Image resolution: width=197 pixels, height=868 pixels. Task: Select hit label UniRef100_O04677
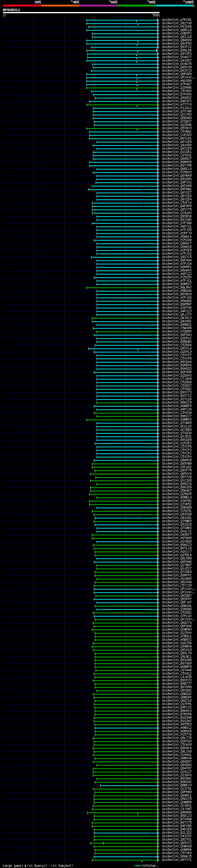coord(177,57)
